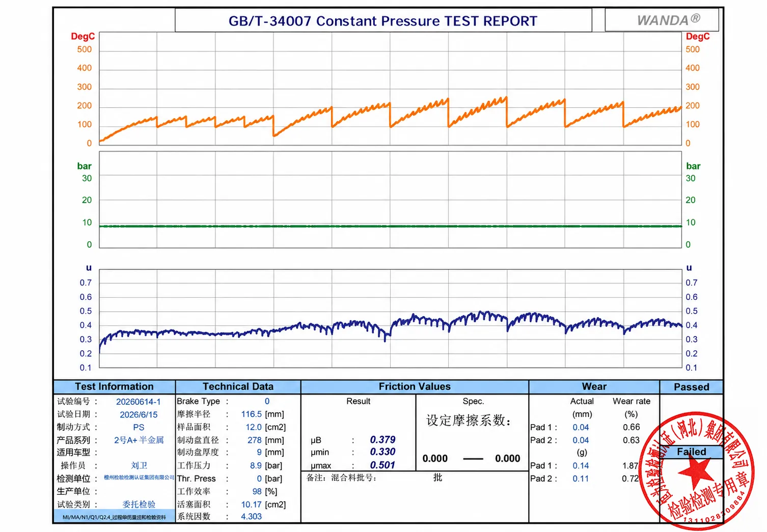Viewport: 767px width, 532px height.
Task: Select the sample area value "12.0"
Action: (254, 427)
